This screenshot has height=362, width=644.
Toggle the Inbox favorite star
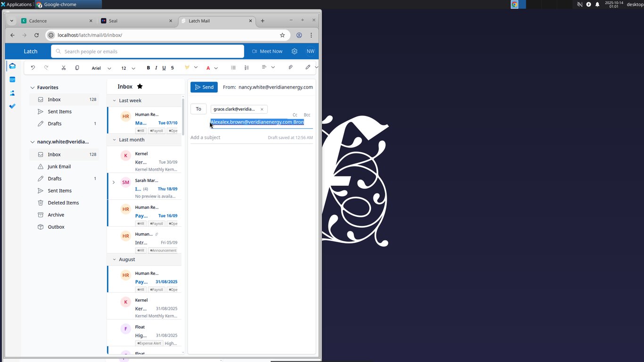140,86
